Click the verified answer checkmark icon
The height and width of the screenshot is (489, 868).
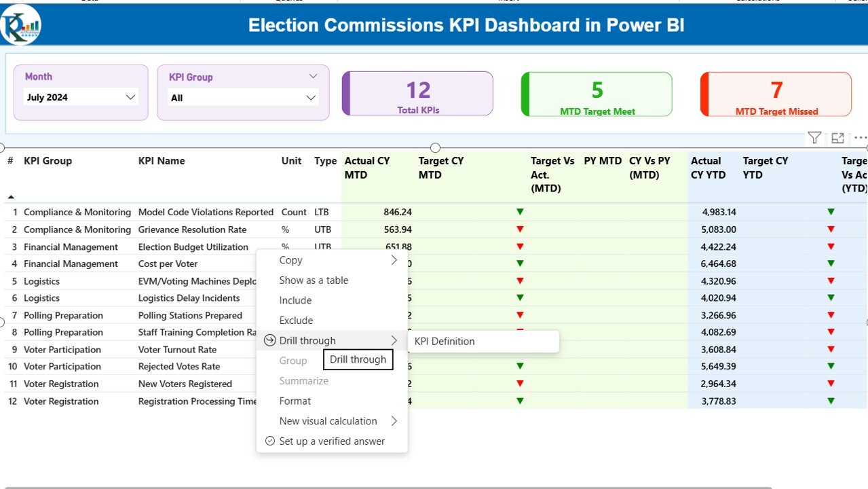coord(270,441)
